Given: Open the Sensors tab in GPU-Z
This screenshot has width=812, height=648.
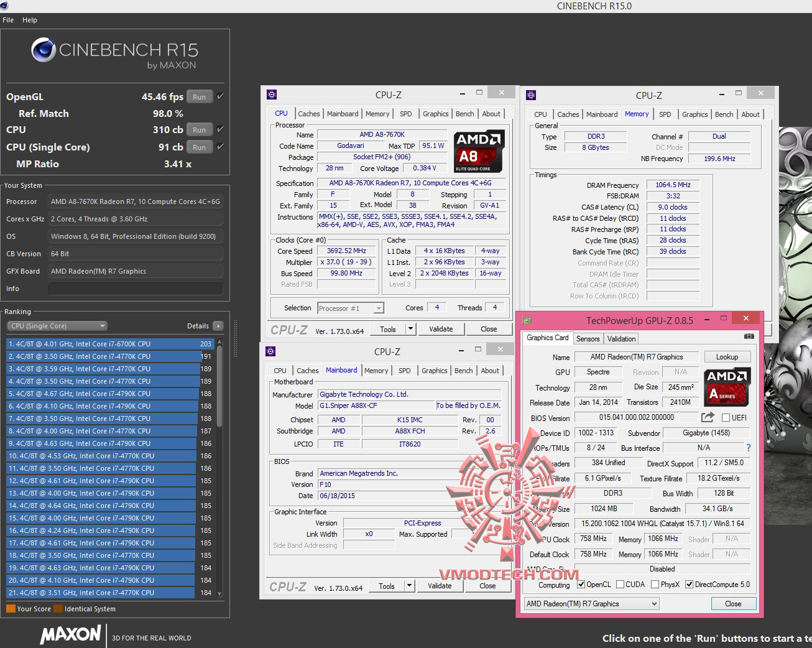Looking at the screenshot, I should [x=588, y=339].
